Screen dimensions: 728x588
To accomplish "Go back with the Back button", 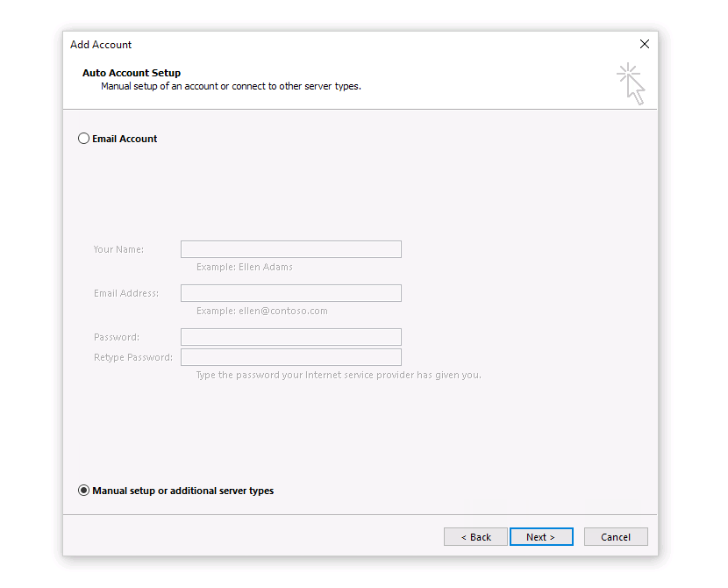I will coord(475,537).
